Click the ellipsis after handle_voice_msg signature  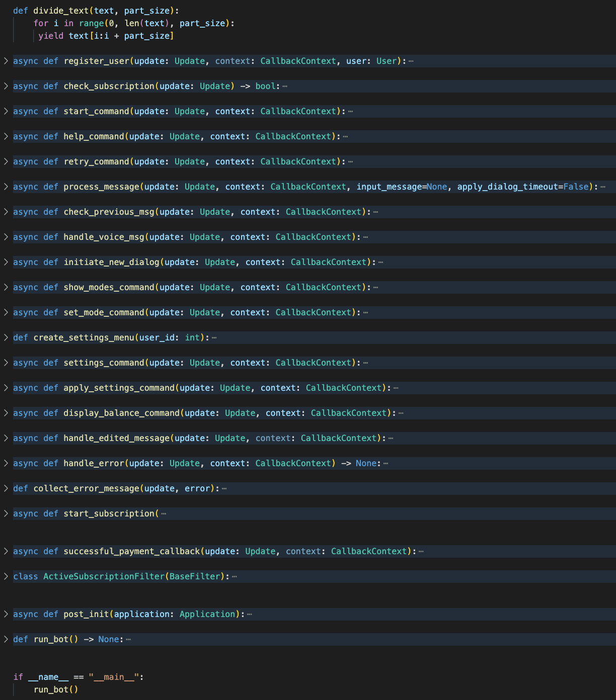(365, 237)
